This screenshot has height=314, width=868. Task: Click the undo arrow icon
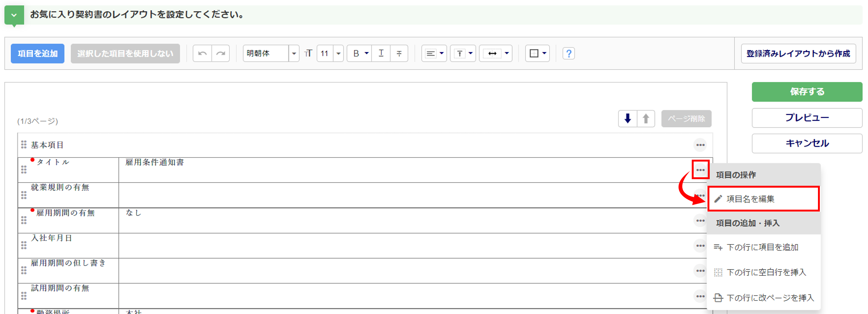(202, 53)
